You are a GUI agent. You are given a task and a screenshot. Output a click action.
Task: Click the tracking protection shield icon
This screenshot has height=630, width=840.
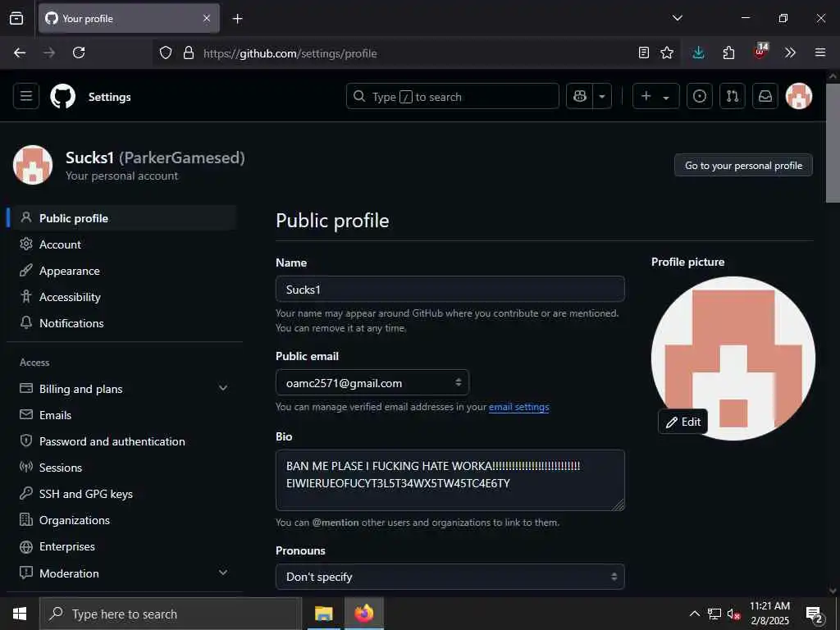(166, 53)
